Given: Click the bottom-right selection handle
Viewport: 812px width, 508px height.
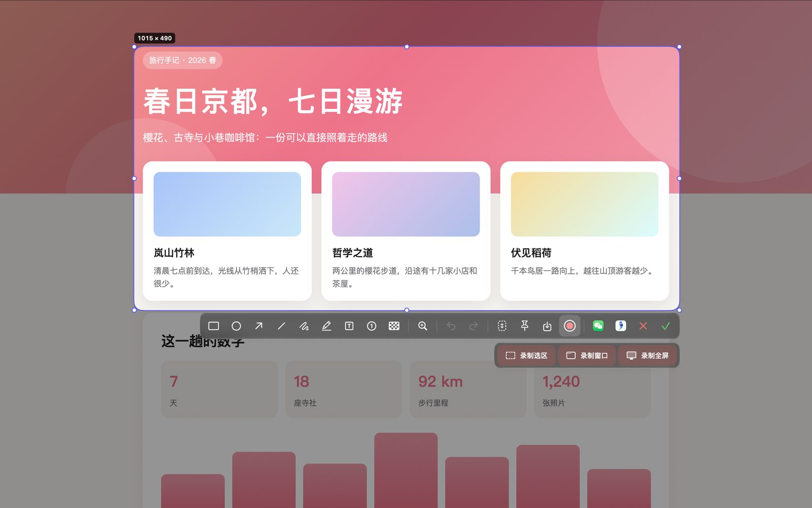Looking at the screenshot, I should coord(679,310).
